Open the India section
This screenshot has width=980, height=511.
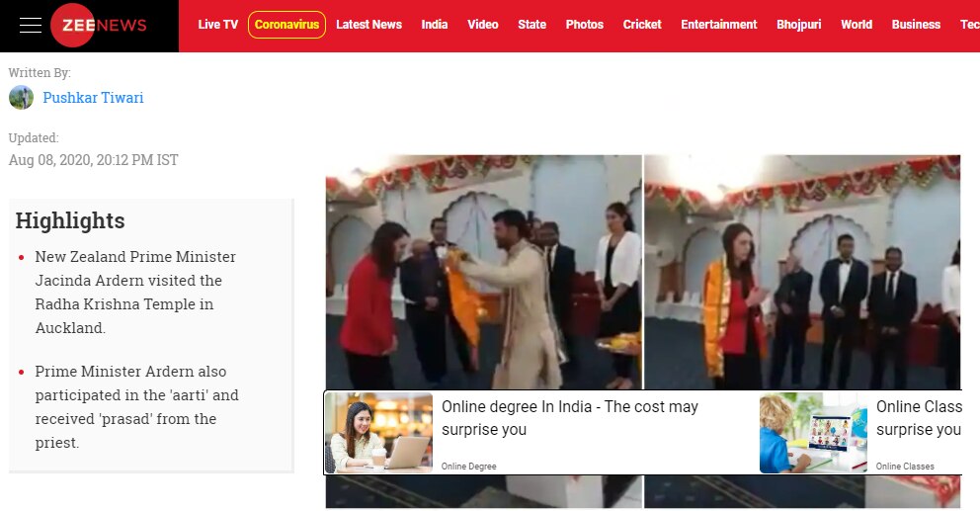(435, 25)
